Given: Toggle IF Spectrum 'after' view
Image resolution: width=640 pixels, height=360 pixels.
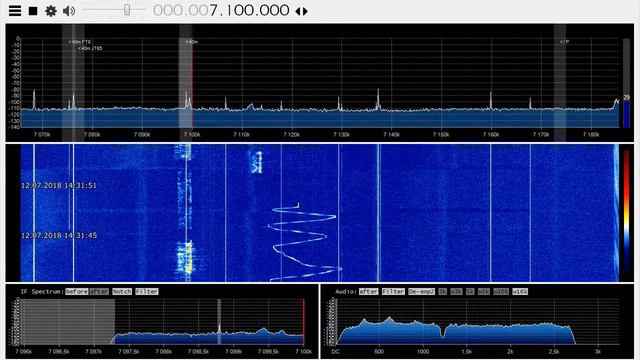Looking at the screenshot, I should [x=99, y=291].
